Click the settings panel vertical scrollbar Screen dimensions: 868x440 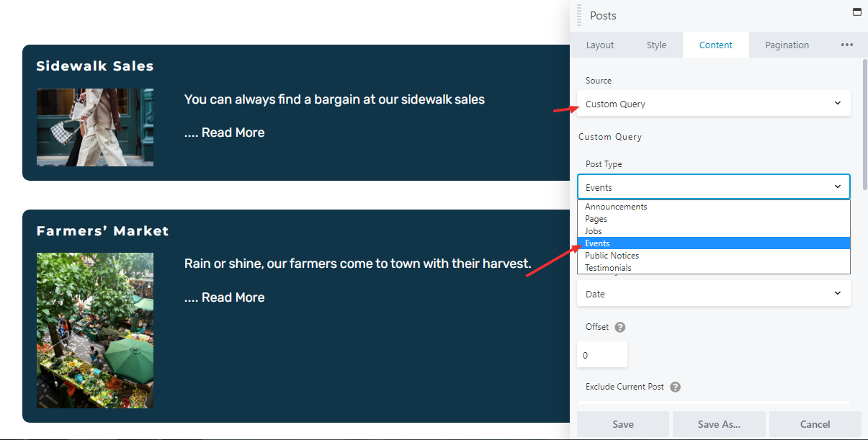click(x=864, y=126)
